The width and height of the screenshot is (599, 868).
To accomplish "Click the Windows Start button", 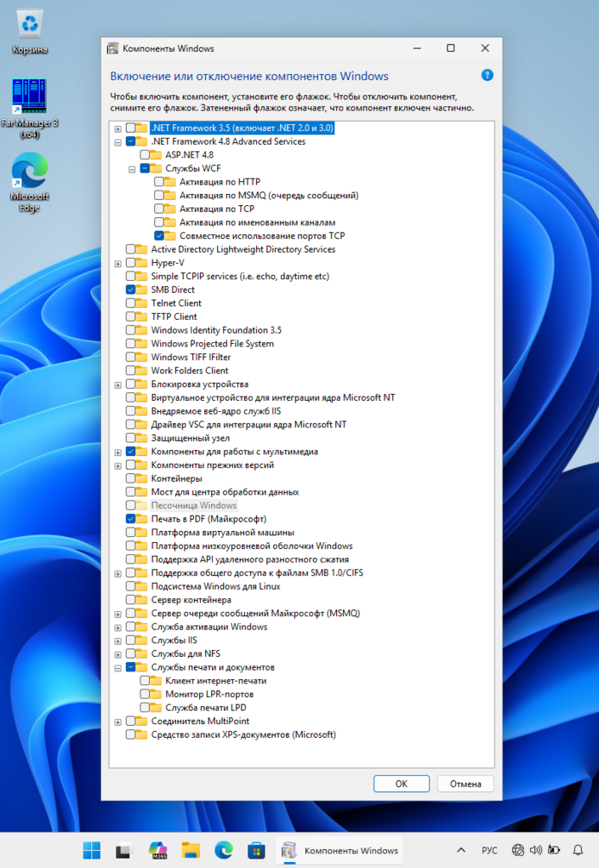I will click(91, 850).
